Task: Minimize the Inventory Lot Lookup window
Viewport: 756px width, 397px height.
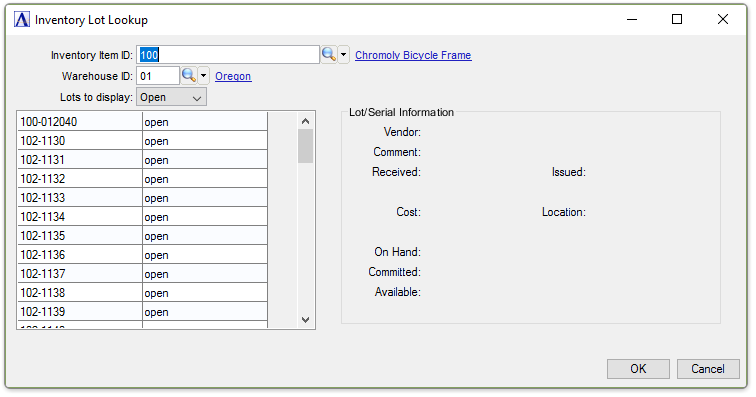Action: 632,19
